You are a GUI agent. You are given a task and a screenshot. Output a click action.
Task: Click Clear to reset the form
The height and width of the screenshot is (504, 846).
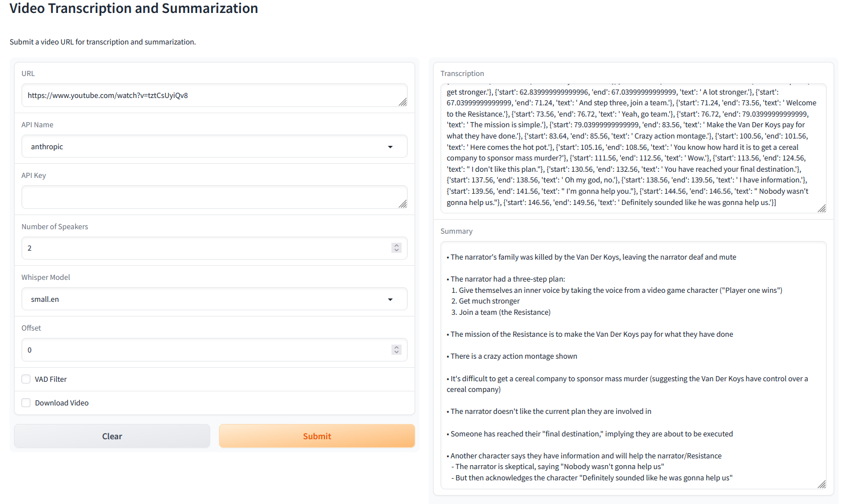[112, 436]
